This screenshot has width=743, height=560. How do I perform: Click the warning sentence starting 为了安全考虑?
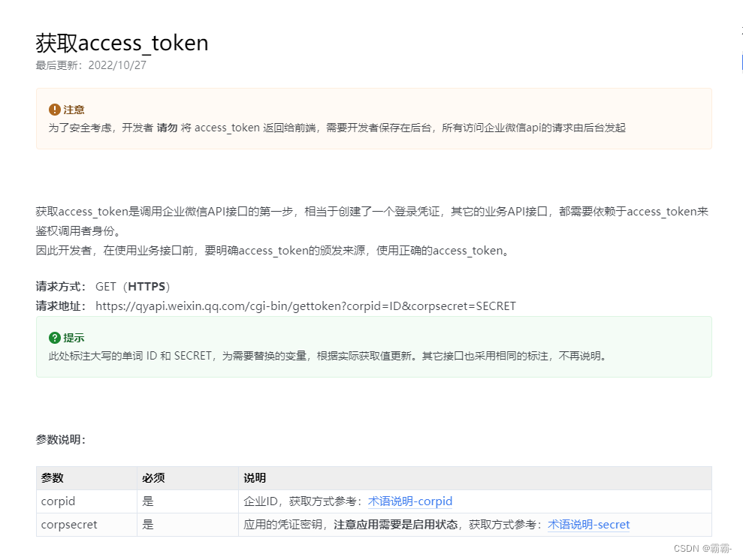point(337,128)
